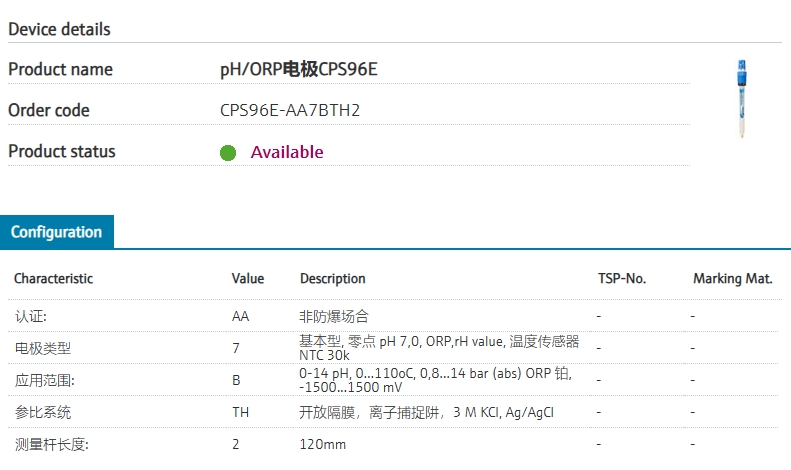Click the green product status indicator dot
This screenshot has height=470, width=791.
click(228, 152)
